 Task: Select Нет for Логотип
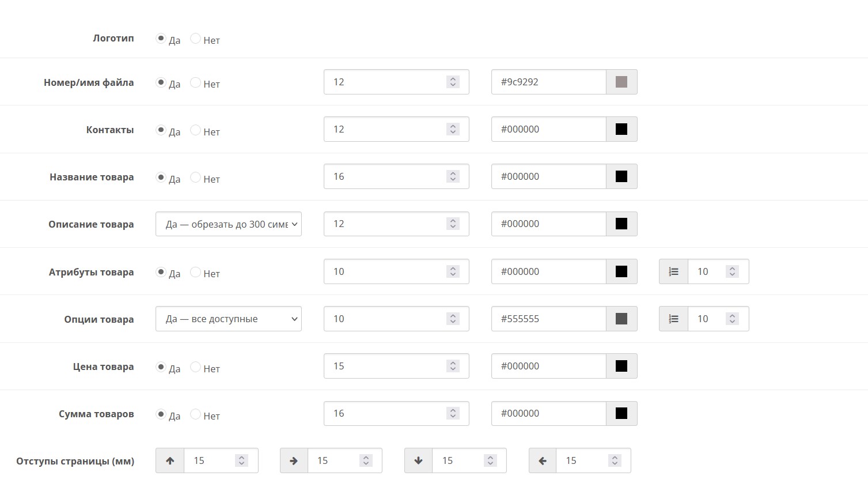[196, 39]
